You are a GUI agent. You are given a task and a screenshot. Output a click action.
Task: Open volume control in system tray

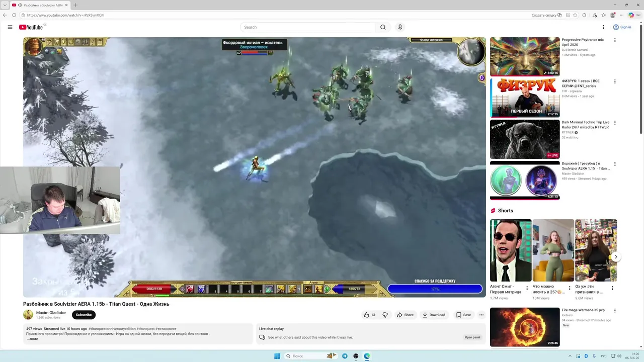tap(619, 356)
